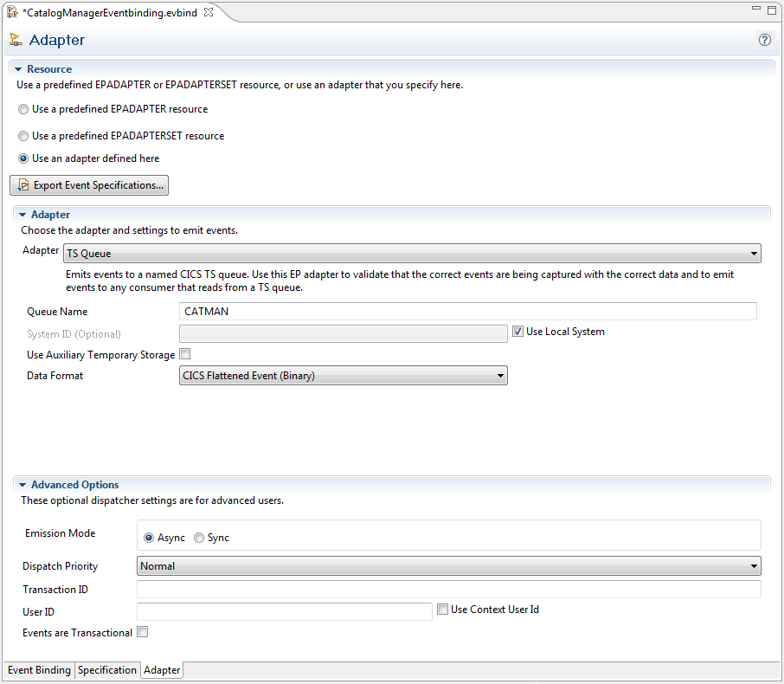Viewport: 784px width, 684px height.
Task: Select Sync emission mode
Action: pyautogui.click(x=200, y=538)
